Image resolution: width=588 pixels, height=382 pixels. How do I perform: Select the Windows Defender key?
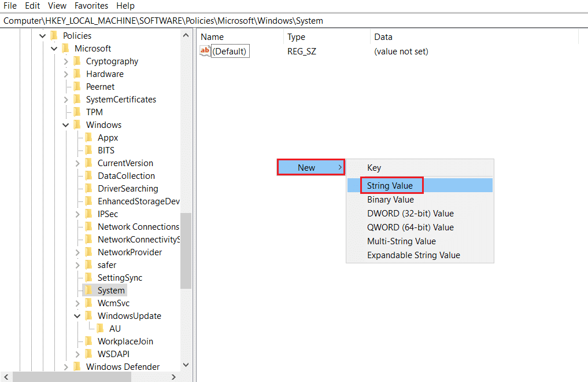(123, 367)
